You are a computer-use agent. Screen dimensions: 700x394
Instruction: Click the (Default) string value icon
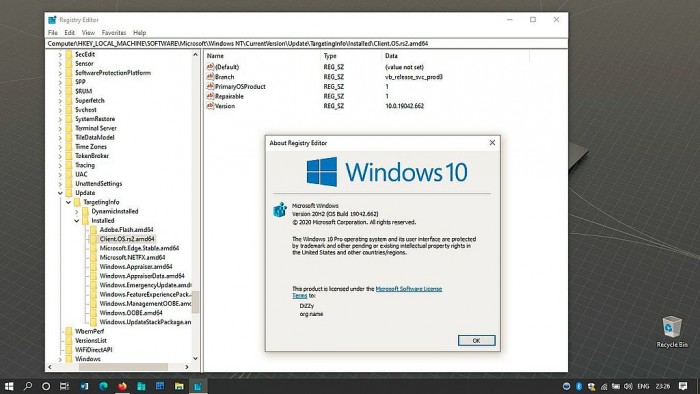click(x=210, y=67)
